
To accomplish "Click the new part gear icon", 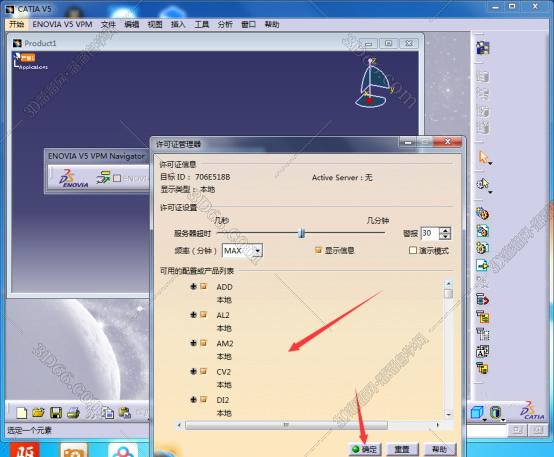I will (x=482, y=247).
